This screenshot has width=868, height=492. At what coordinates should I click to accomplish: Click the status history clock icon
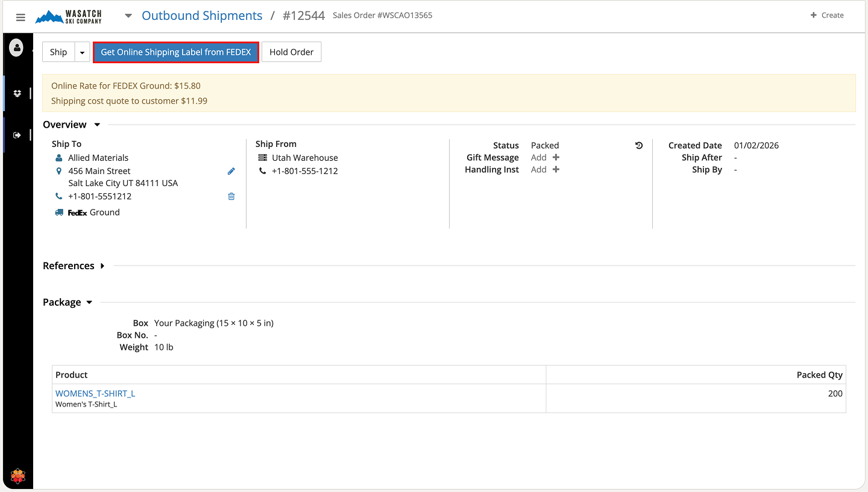tap(639, 146)
